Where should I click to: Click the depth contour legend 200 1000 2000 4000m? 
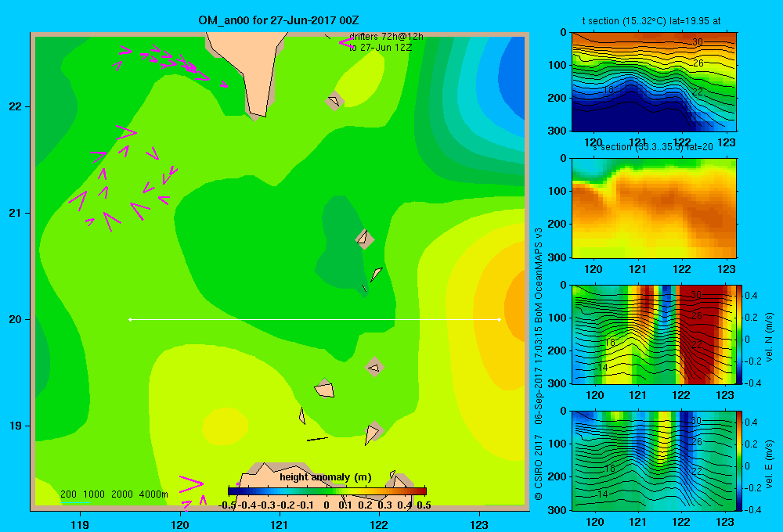(x=114, y=494)
